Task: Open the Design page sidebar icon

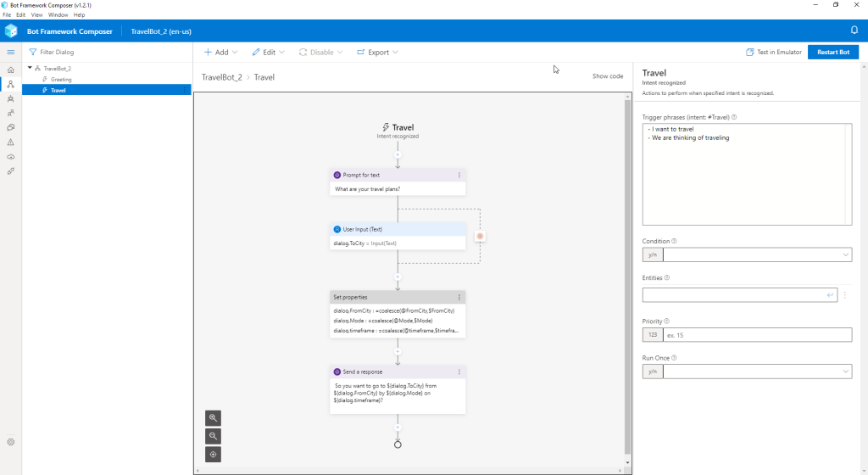Action: tap(10, 84)
